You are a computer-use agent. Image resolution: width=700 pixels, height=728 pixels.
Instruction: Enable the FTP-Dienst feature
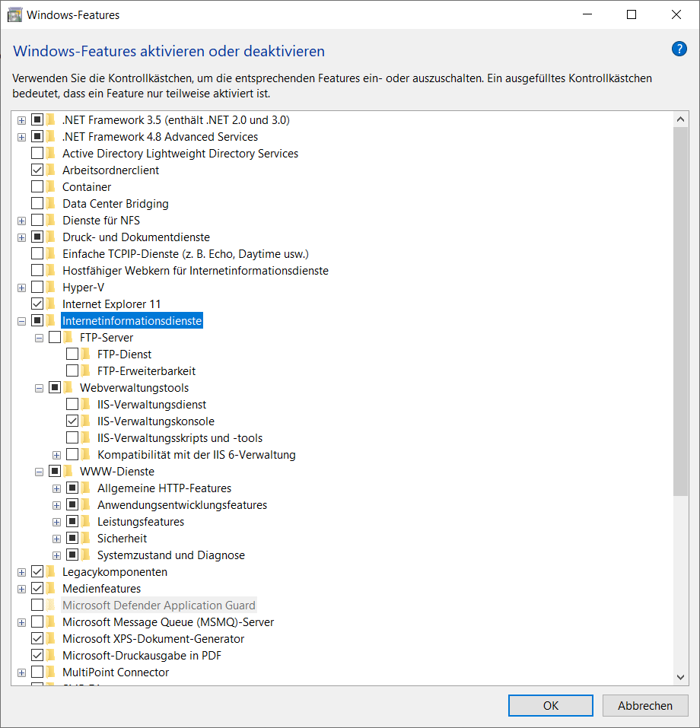[x=72, y=354]
